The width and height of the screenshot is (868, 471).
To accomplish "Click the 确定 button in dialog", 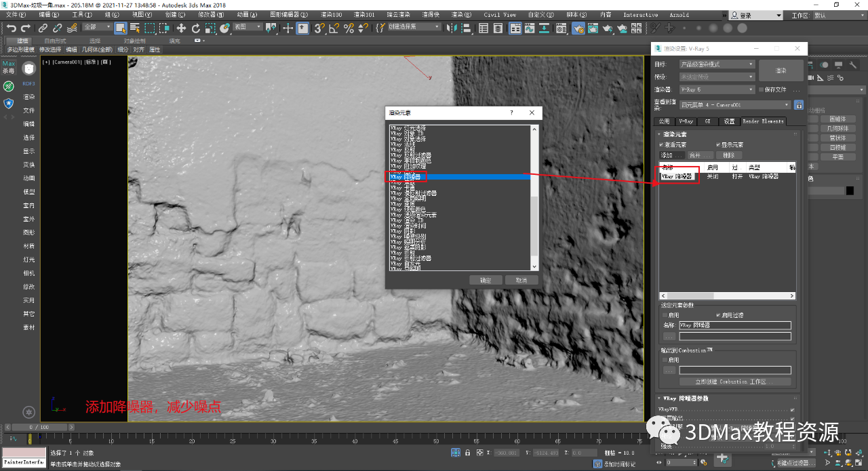I will click(x=486, y=280).
